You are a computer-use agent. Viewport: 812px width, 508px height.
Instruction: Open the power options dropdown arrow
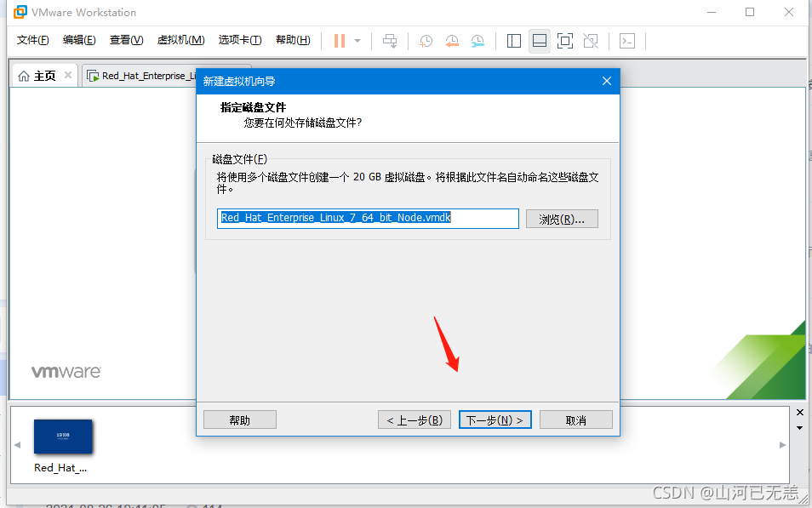[x=357, y=41]
